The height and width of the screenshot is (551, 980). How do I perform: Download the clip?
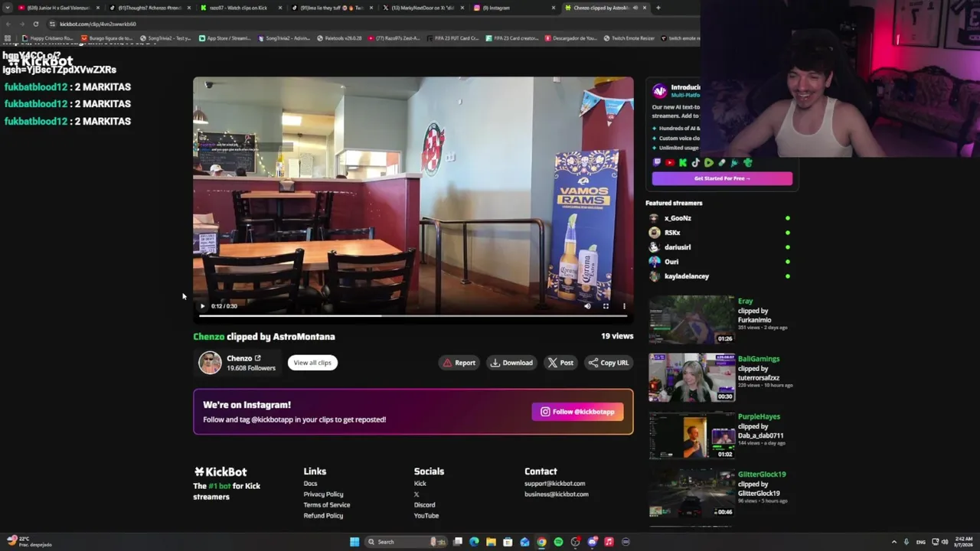pyautogui.click(x=511, y=363)
